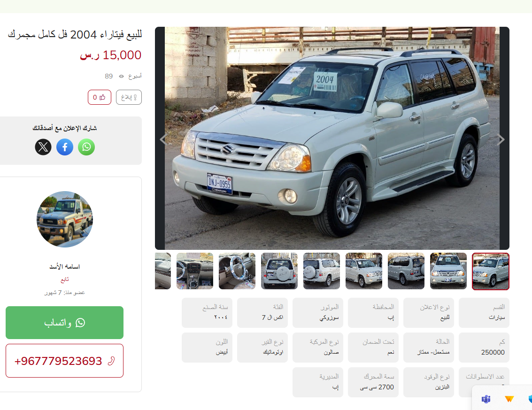The width and height of the screenshot is (532, 410).
Task: Select the steering wheel interior thumbnail
Action: (237, 271)
